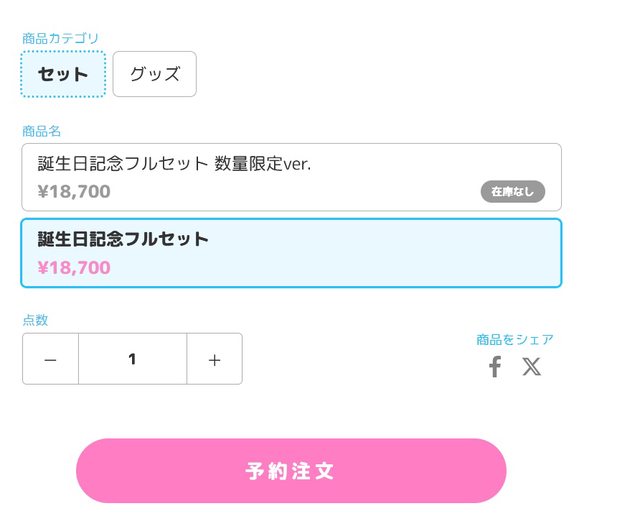Select the セット category
640x529 pixels.
pyautogui.click(x=63, y=74)
